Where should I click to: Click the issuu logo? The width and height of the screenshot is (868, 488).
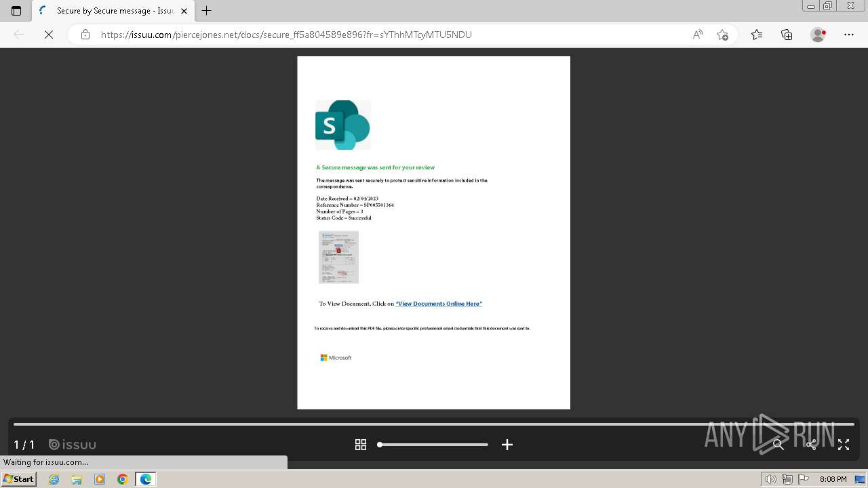73,445
